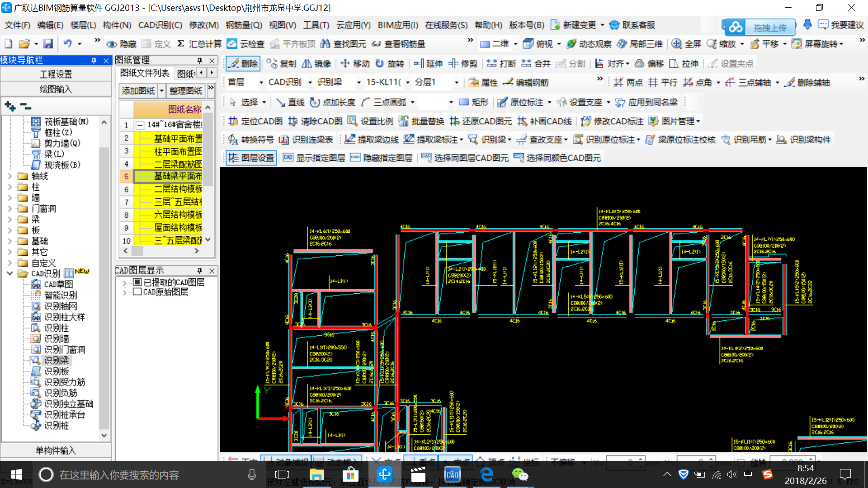Open the 文件(F) menu
The width and height of the screenshot is (868, 488).
pos(17,25)
